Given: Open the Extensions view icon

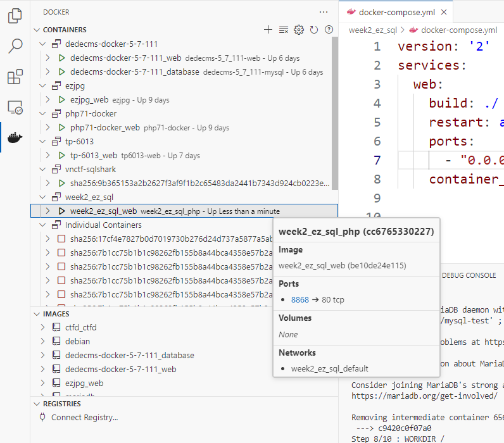Looking at the screenshot, I should pos(15,77).
